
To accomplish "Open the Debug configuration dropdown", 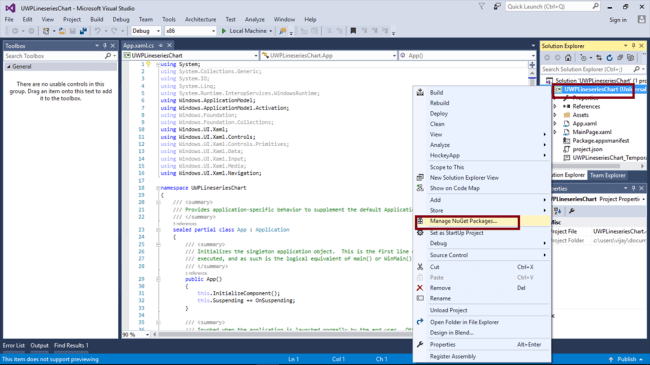I will (158, 31).
